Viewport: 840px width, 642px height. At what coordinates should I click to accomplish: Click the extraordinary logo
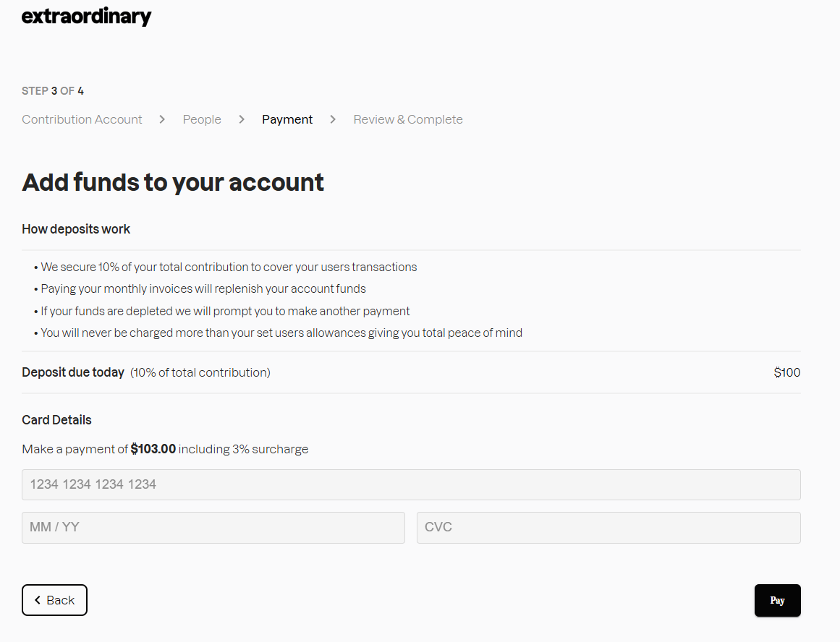click(87, 17)
